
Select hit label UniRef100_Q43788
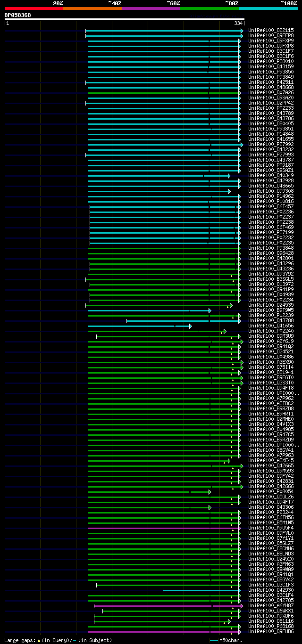click(x=271, y=320)
